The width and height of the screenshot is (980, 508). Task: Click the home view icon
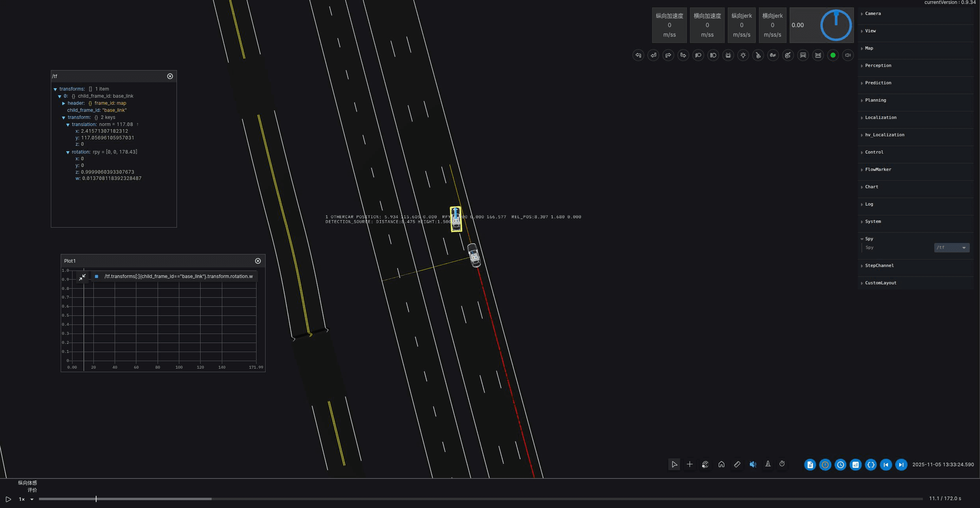(721, 464)
